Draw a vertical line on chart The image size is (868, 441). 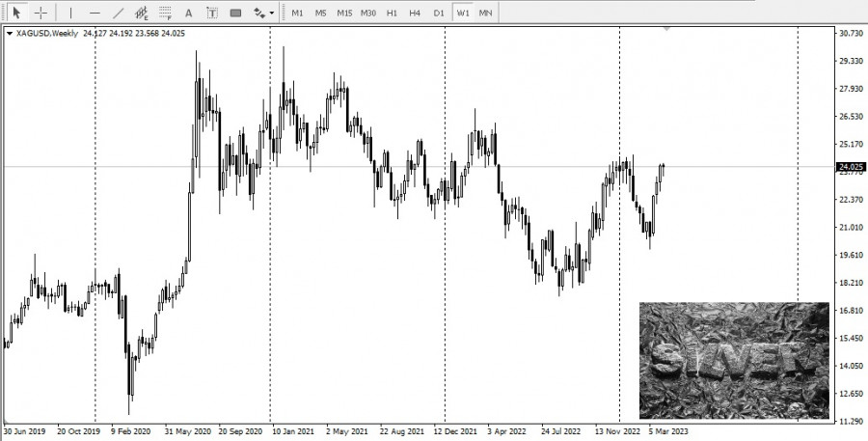pyautogui.click(x=70, y=13)
